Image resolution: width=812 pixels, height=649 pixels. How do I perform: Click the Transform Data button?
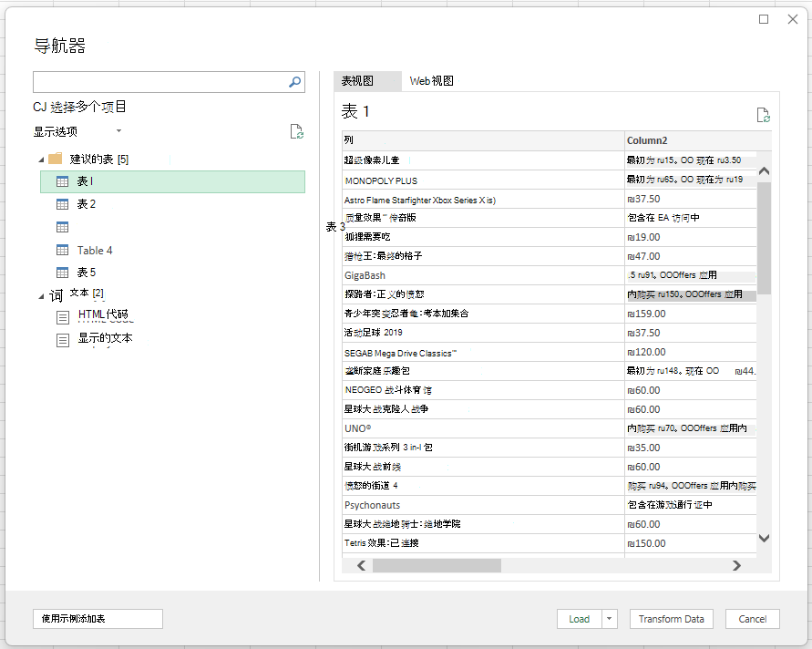coord(671,619)
